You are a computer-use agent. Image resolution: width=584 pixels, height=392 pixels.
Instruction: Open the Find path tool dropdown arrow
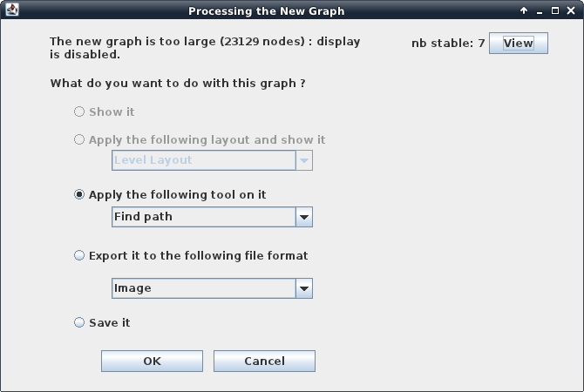pyautogui.click(x=304, y=217)
